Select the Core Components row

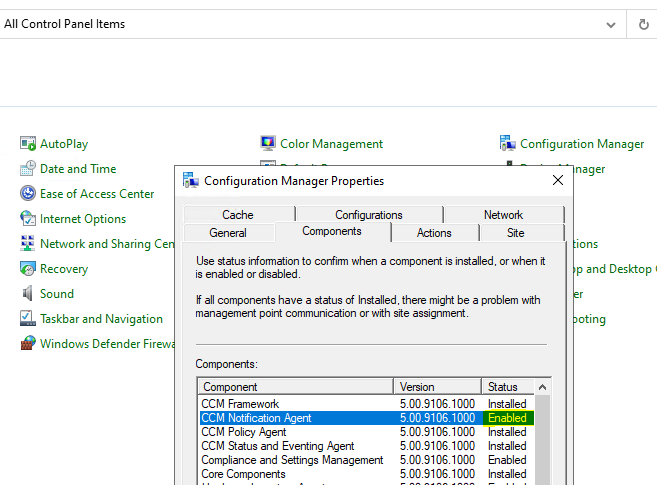367,474
